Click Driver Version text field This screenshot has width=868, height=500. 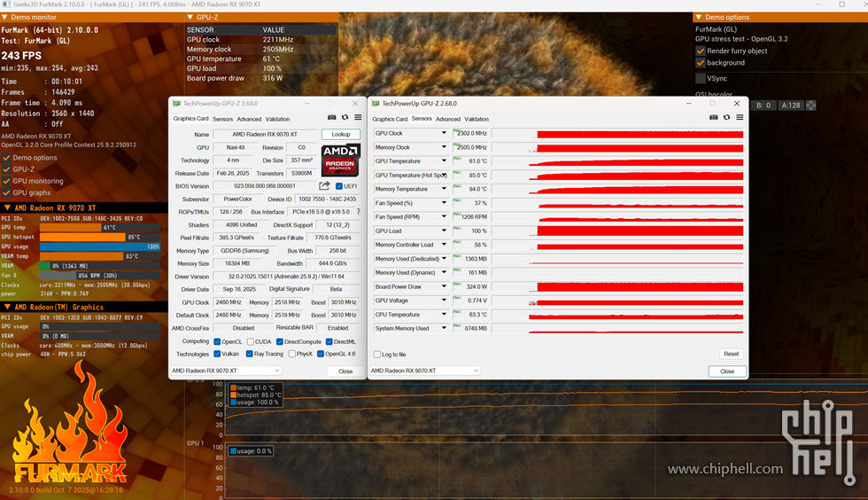[286, 276]
